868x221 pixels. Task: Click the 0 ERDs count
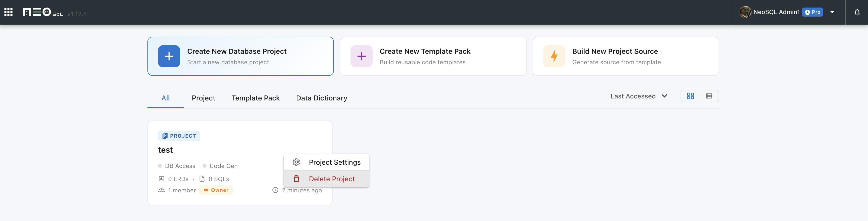point(174,179)
